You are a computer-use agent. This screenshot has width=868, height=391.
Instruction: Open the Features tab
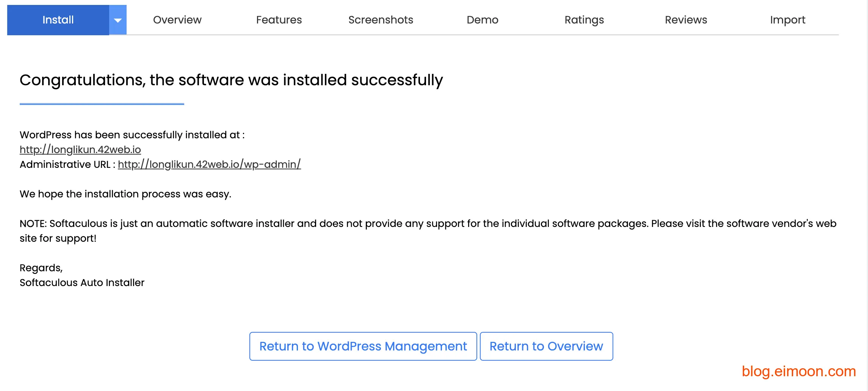pyautogui.click(x=279, y=20)
